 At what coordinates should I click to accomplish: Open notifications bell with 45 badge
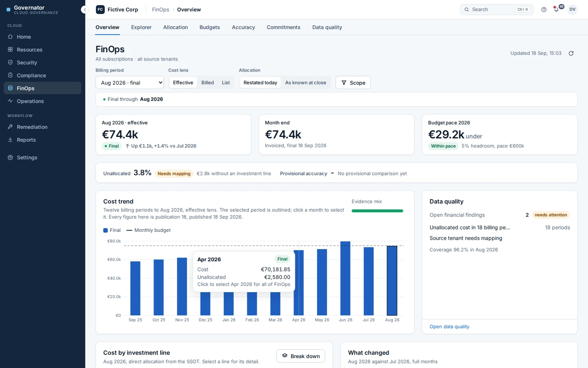(557, 9)
